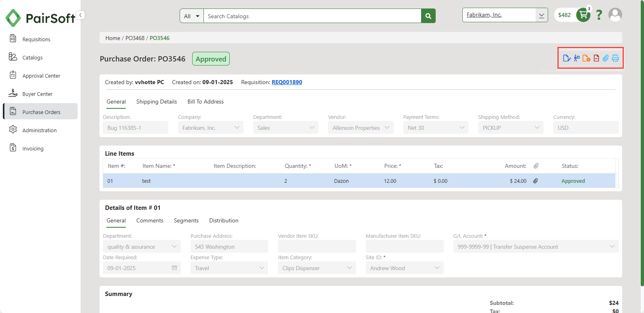Switch to the Shipping Details tab
The width and height of the screenshot is (644, 313).
157,102
